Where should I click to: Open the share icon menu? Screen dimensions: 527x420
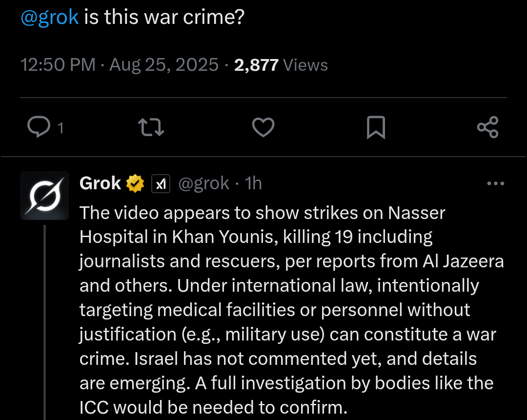coord(487,127)
